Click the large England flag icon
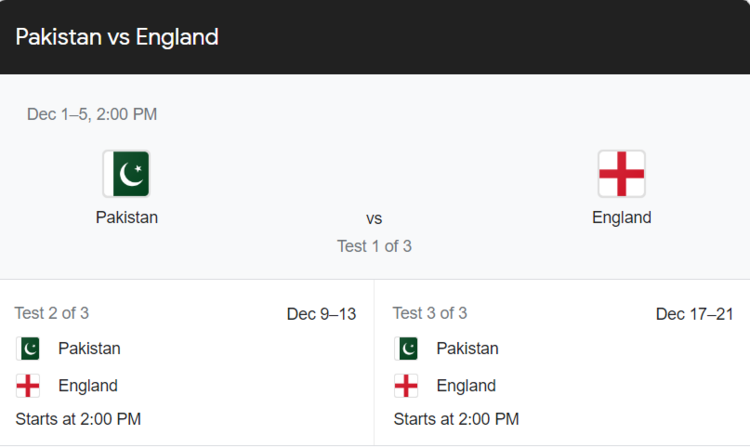Image resolution: width=750 pixels, height=448 pixels. coord(621,174)
